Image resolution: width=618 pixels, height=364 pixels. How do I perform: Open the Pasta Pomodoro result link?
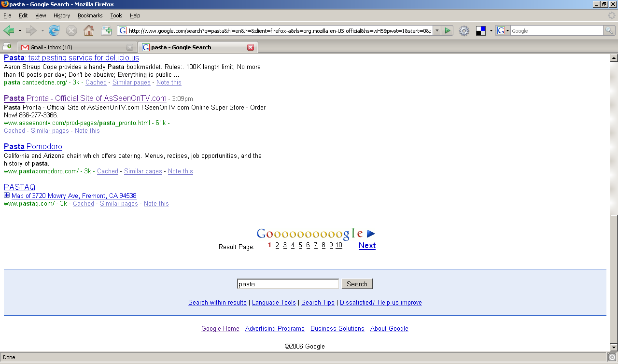[33, 147]
